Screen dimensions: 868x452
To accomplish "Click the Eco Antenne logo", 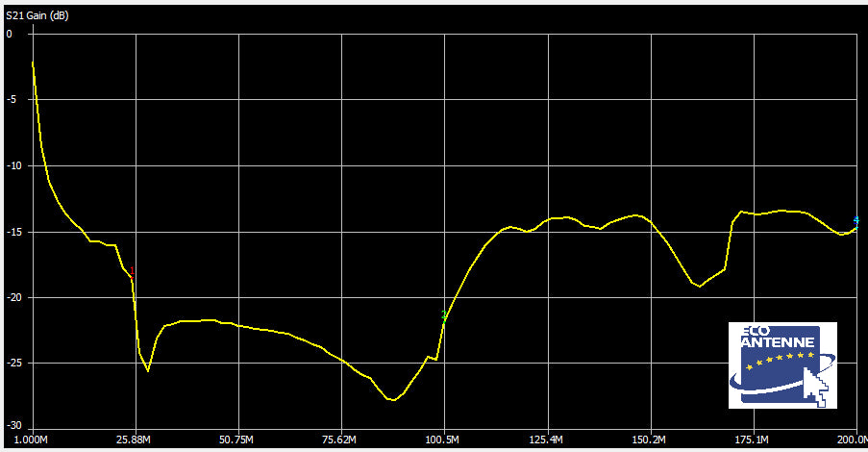I will tap(782, 362).
